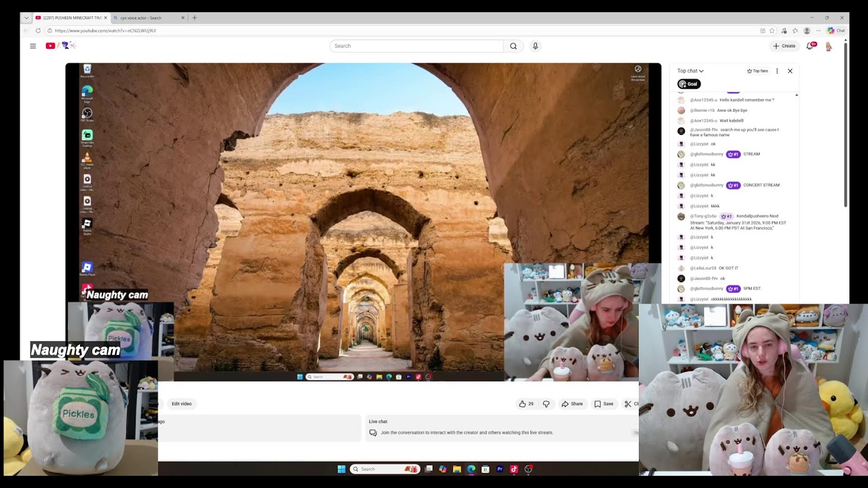Screen dimensions: 868x488
Task: Click the Join the conversation live chat text
Action: pyautogui.click(x=467, y=432)
